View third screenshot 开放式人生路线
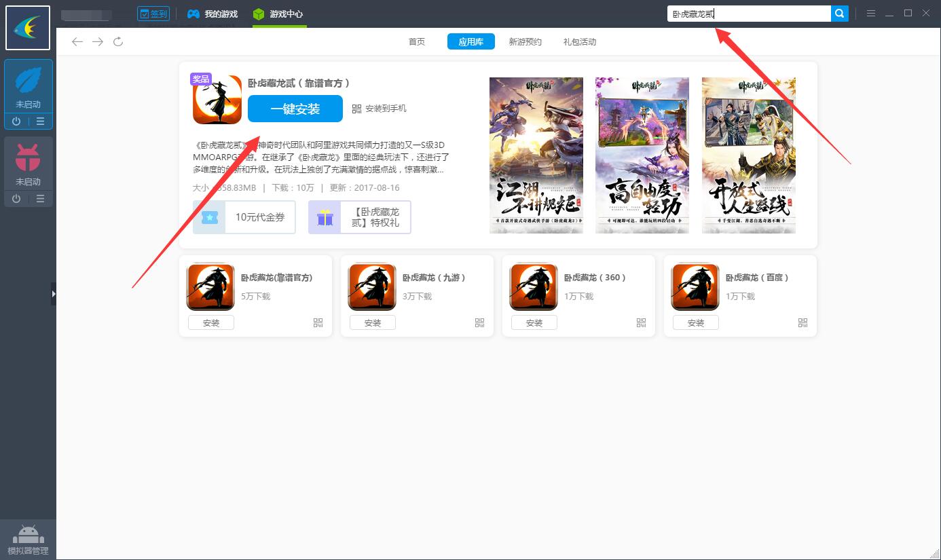Viewport: 941px width, 560px height. (x=749, y=155)
